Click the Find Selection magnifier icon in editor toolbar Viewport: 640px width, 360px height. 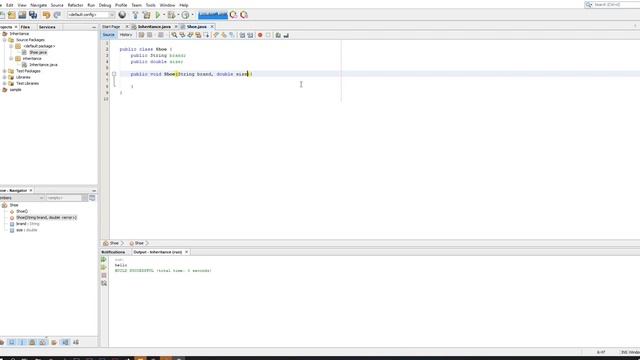[174, 35]
